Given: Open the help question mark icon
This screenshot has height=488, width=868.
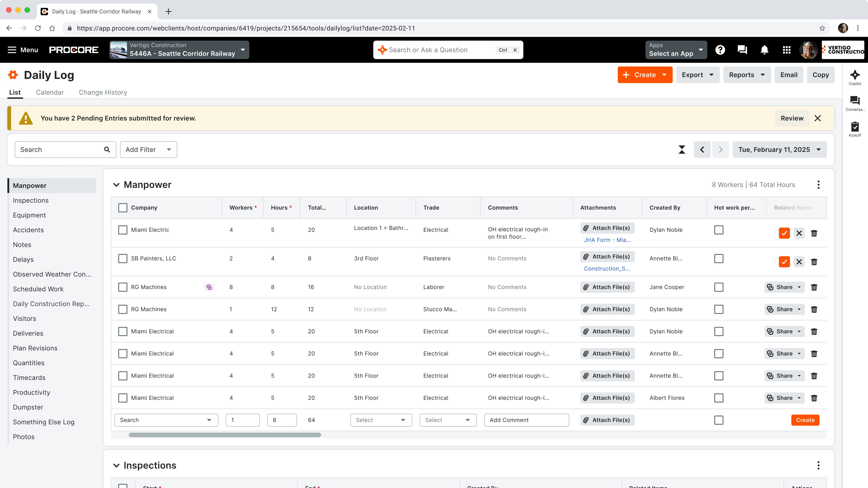Looking at the screenshot, I should (x=720, y=50).
